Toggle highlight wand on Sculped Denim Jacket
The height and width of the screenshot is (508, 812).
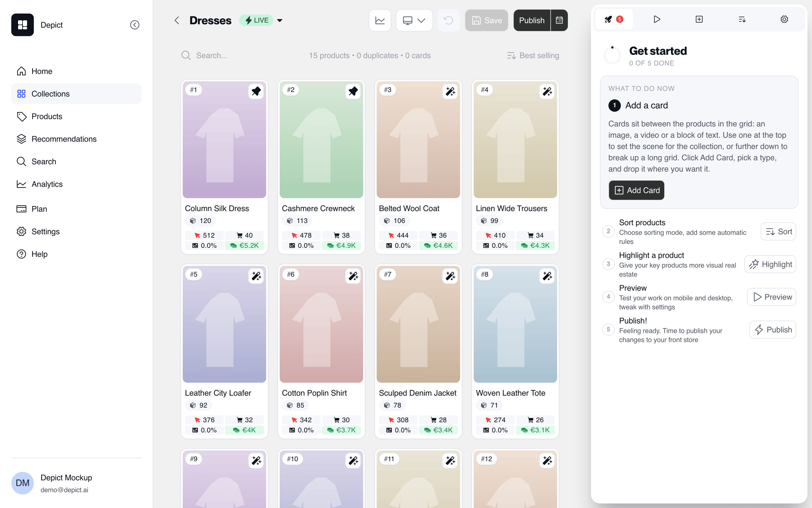(450, 276)
